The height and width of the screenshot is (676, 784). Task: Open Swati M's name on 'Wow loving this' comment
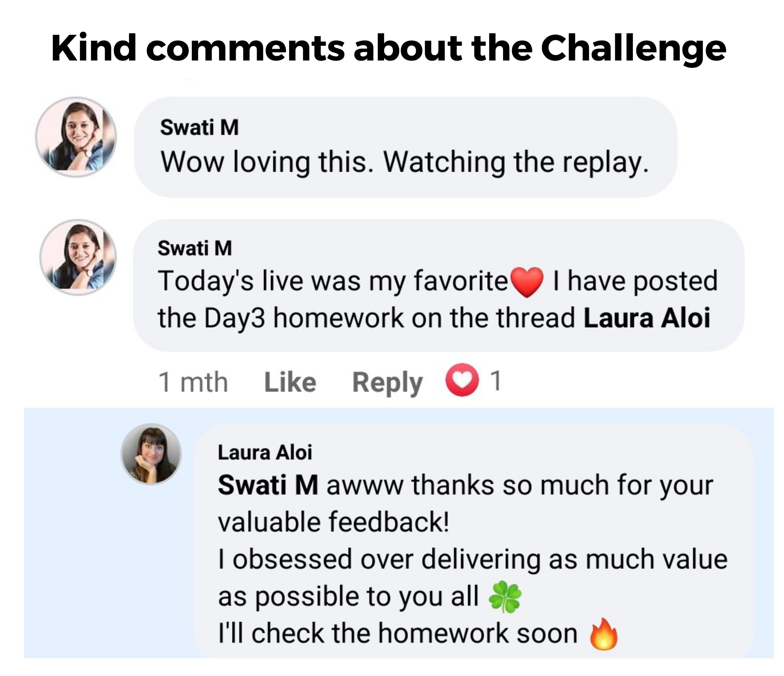(x=199, y=127)
